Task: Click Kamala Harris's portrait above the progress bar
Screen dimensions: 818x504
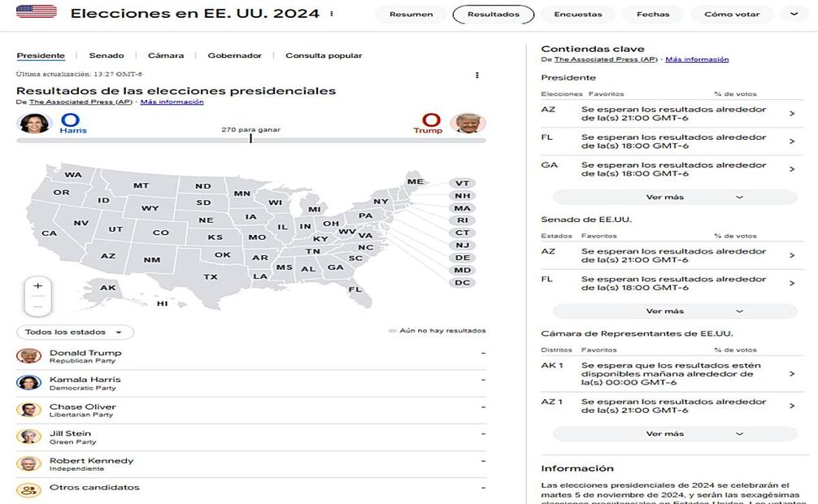Action: (35, 124)
